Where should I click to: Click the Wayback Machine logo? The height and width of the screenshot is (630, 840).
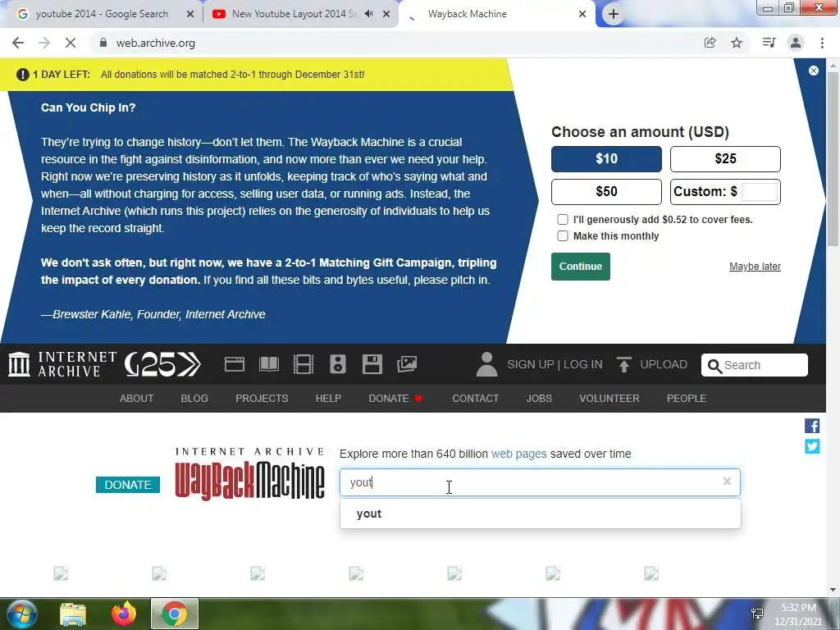(x=249, y=475)
